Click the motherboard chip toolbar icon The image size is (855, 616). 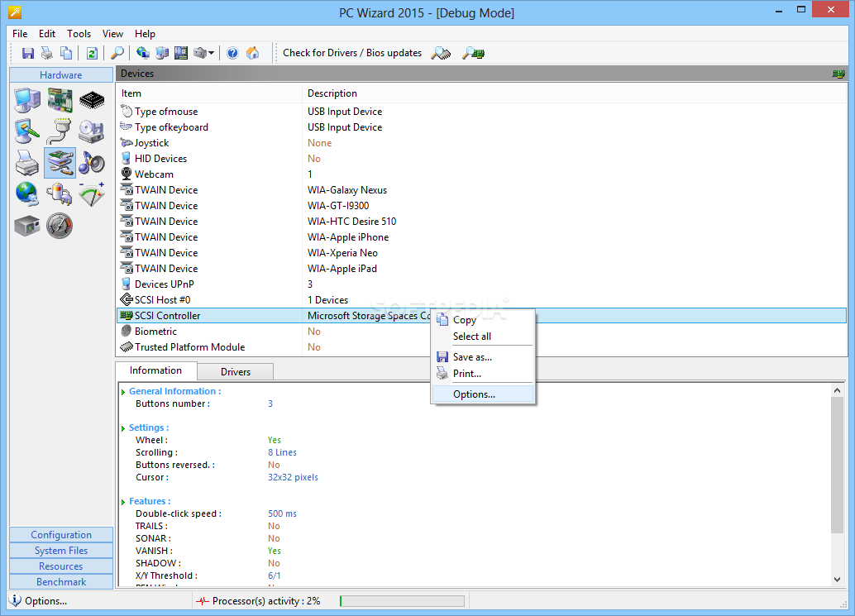click(x=181, y=53)
